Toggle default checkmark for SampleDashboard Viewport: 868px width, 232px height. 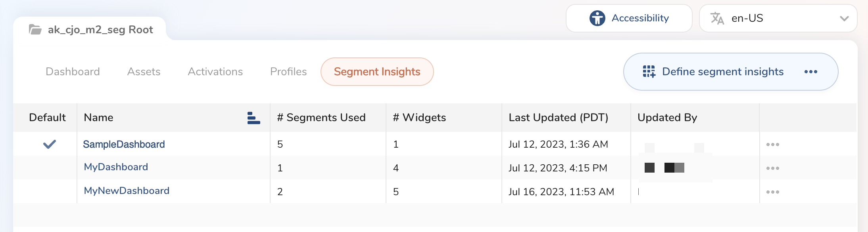point(50,145)
